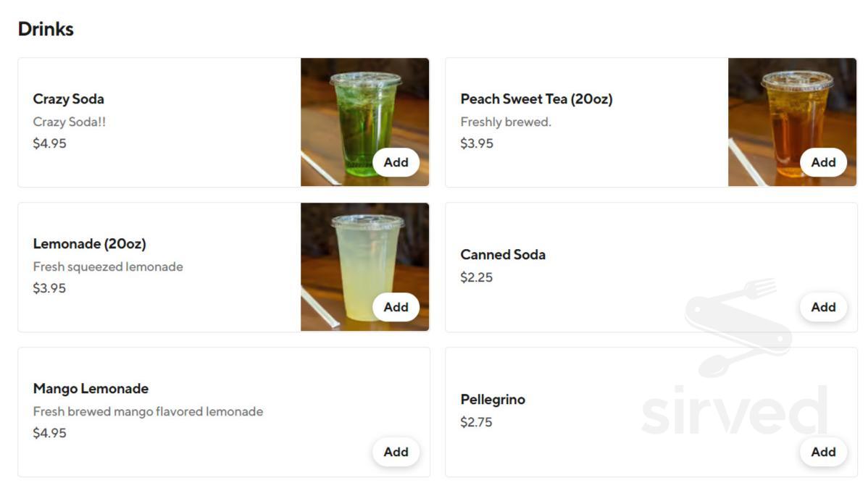Click 'Fresh brewed mango flavored lemonade' description
Image resolution: width=868 pixels, height=488 pixels.
pos(148,411)
